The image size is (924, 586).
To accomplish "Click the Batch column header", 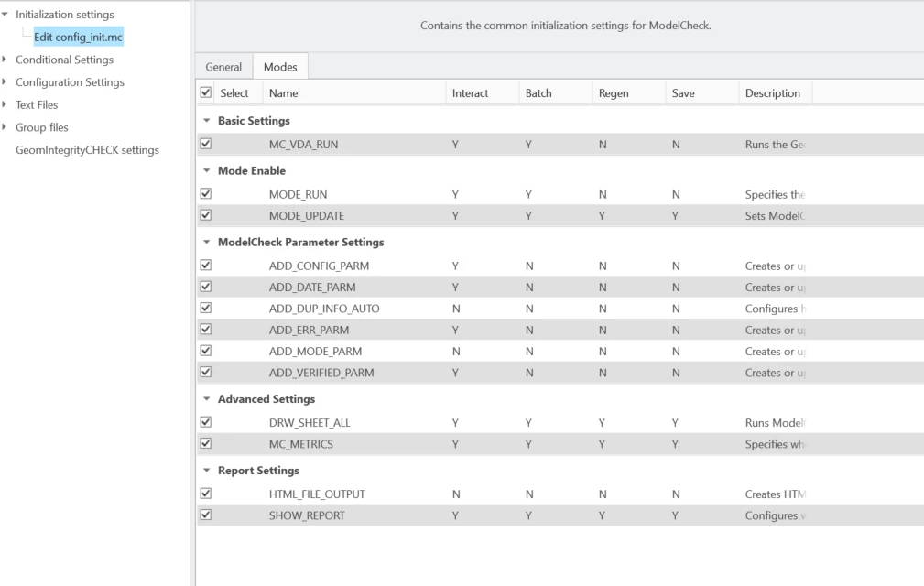I will [x=556, y=93].
